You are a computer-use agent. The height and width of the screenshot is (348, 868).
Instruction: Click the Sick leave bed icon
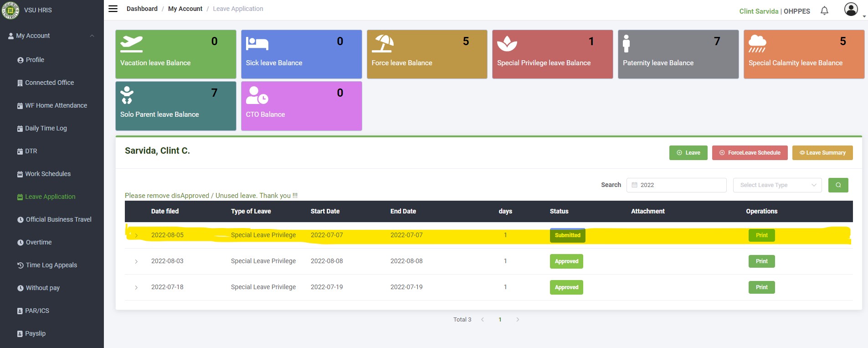point(257,44)
